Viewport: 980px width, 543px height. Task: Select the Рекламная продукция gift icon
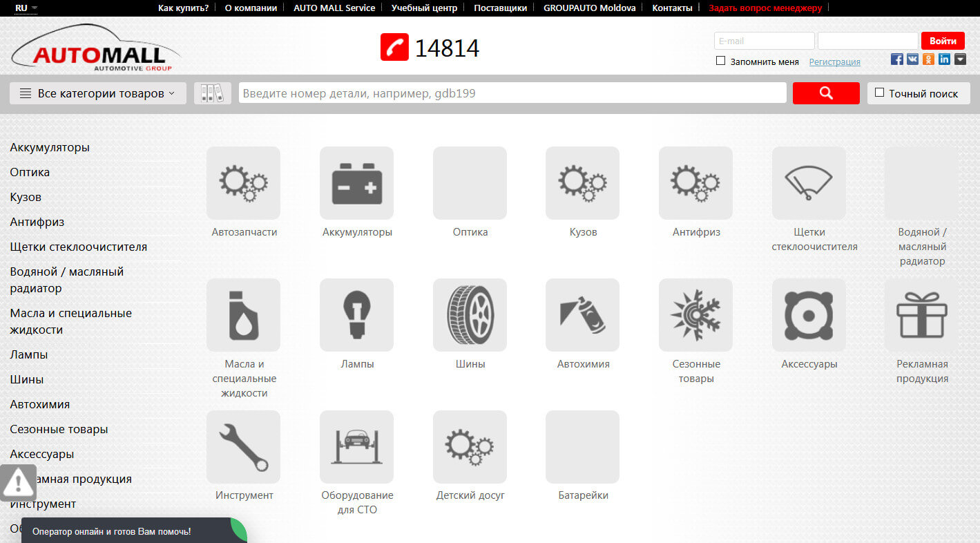[x=921, y=315]
